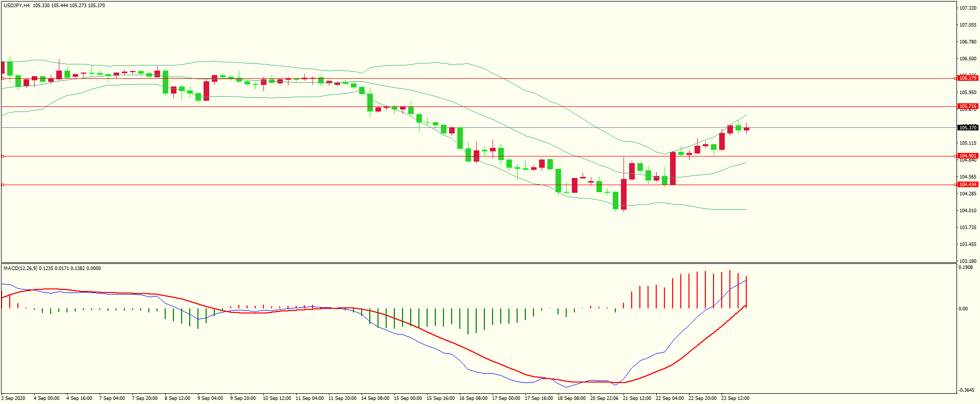Click the 22 Sep 04:00 time label
The image size is (980, 404).
coord(670,398)
